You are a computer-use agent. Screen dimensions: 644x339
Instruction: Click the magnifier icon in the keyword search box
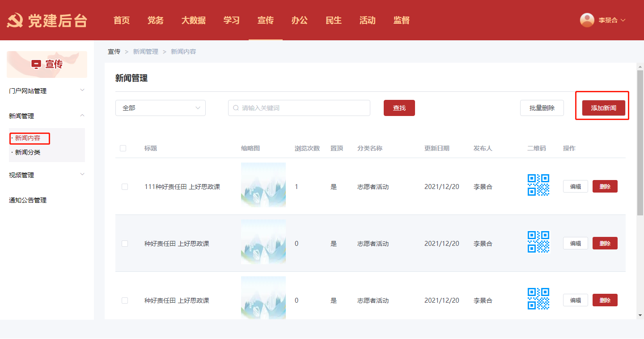[x=236, y=108]
